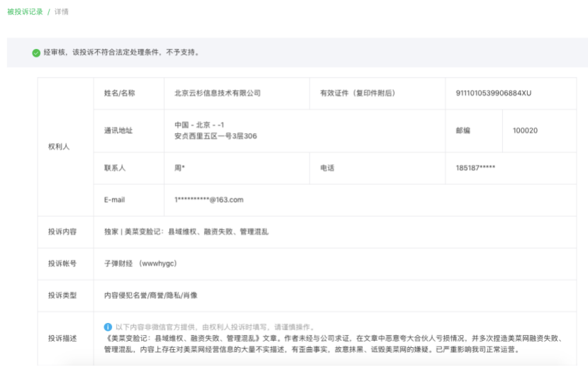Viewport: 588px width, 367px height.
Task: Click the complaint type 内容侵犯名誉/商誉/隐私/肖像
Action: [x=150, y=295]
